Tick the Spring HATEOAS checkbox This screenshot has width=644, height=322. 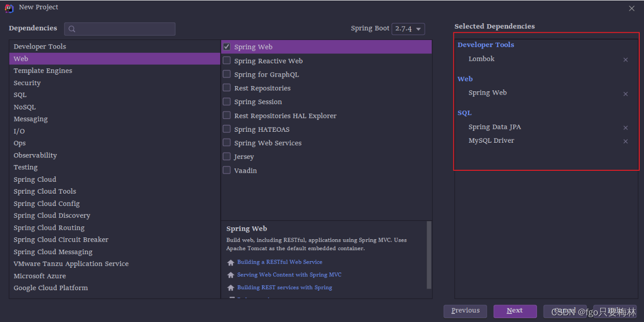(x=227, y=129)
